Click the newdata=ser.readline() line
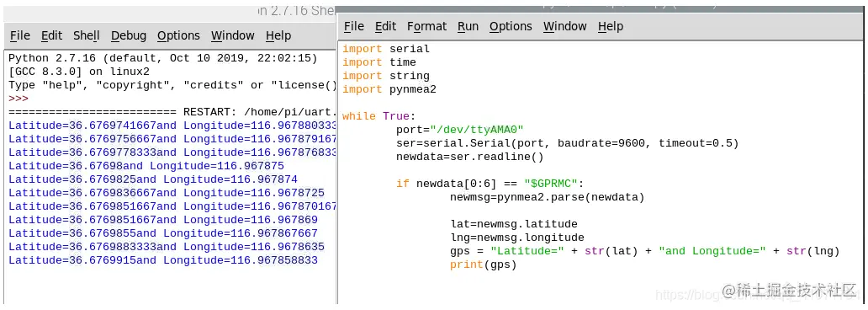 (x=470, y=157)
